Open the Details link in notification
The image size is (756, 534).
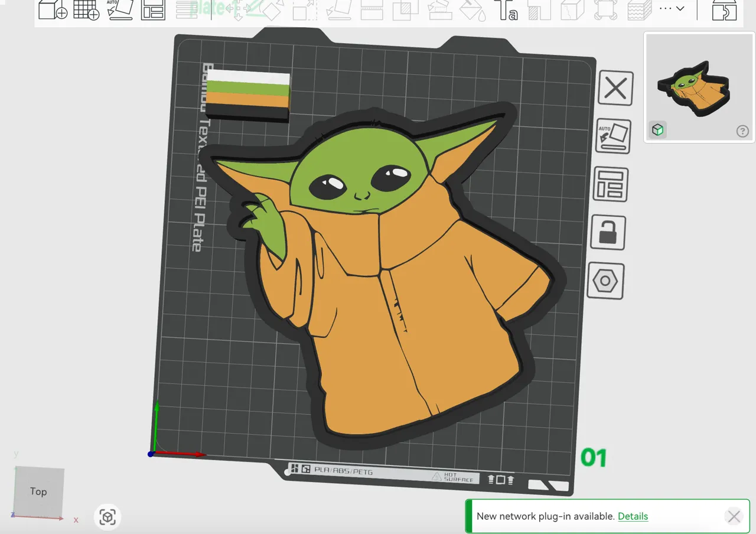[x=633, y=516]
